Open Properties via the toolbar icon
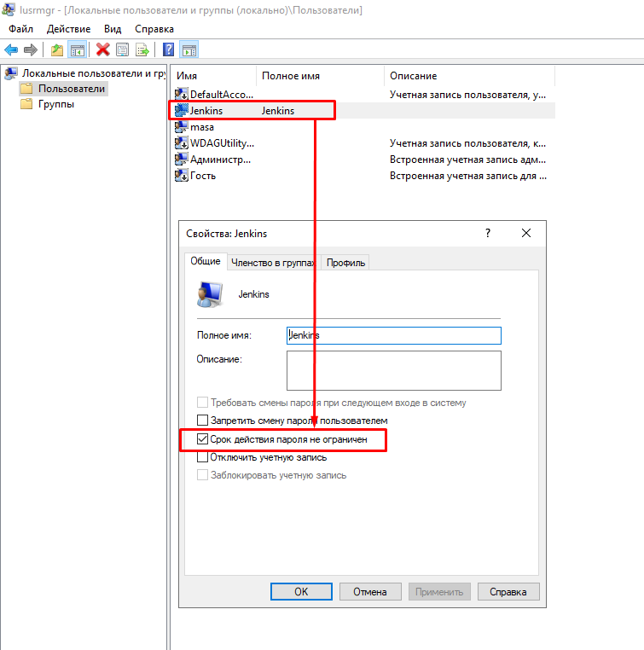This screenshot has height=650, width=644. [x=123, y=49]
